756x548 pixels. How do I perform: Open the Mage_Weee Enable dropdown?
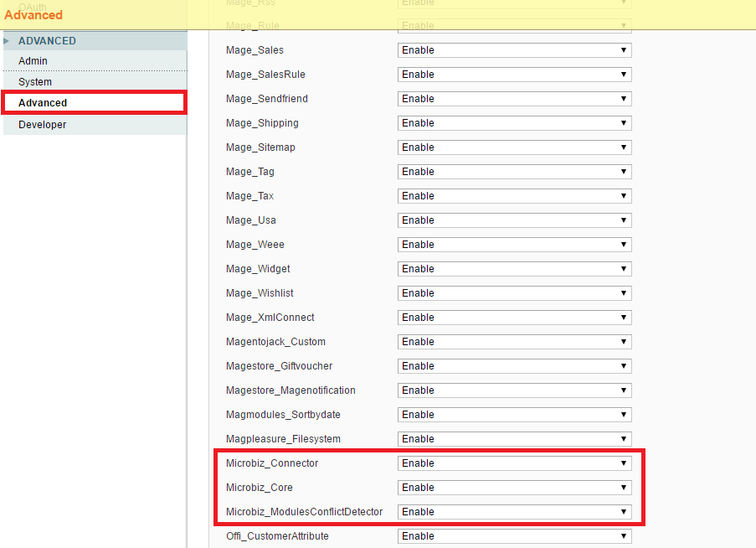click(514, 245)
